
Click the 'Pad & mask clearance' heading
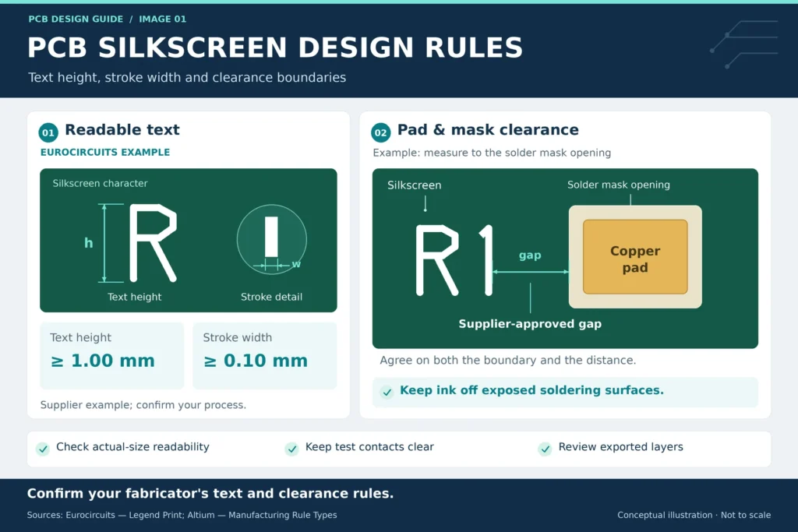(488, 130)
